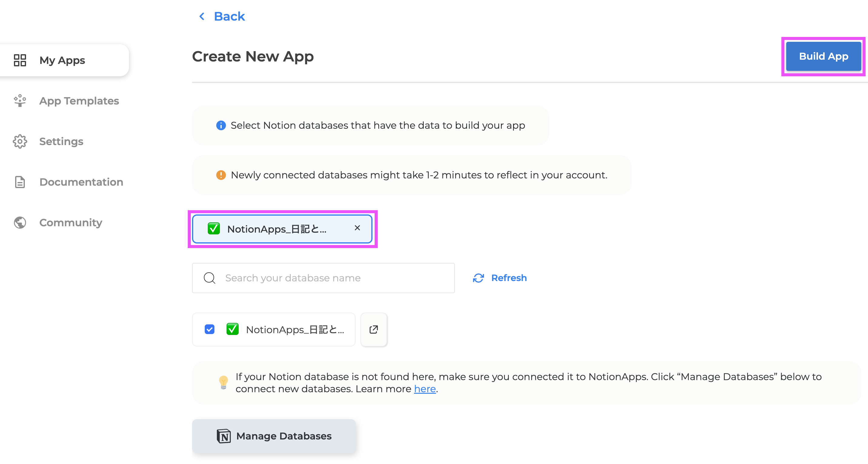This screenshot has height=464, width=868.
Task: Go back via the Back link text
Action: [x=229, y=16]
